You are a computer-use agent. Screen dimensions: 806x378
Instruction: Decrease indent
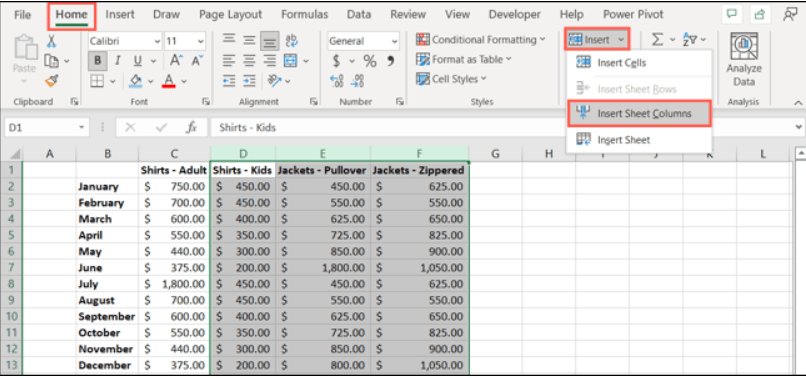[x=229, y=81]
